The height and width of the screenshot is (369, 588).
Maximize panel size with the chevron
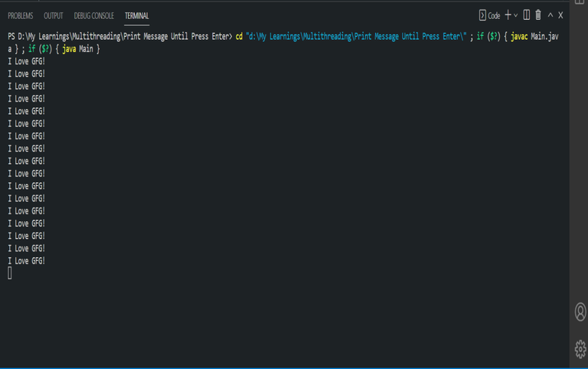coord(550,15)
